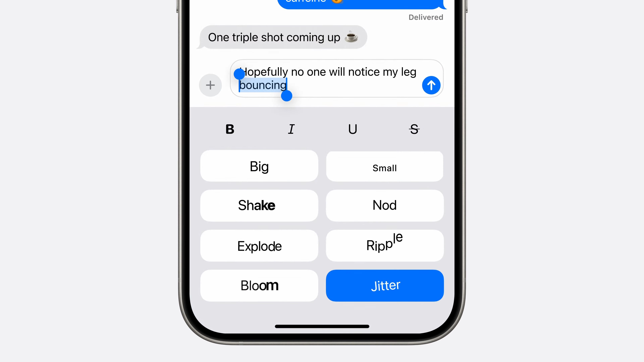Tap the triple shot coffee message bubble
This screenshot has width=644, height=362.
tap(283, 37)
